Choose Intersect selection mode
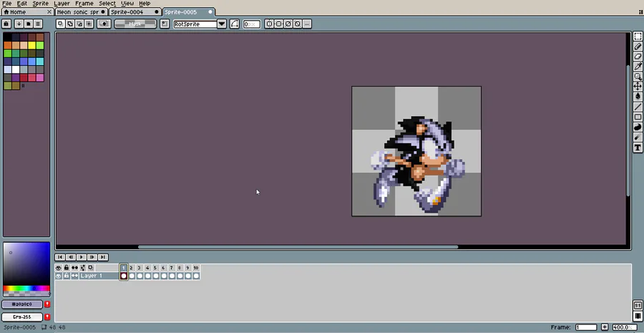Screen dimensions: 644x333 pos(89,24)
